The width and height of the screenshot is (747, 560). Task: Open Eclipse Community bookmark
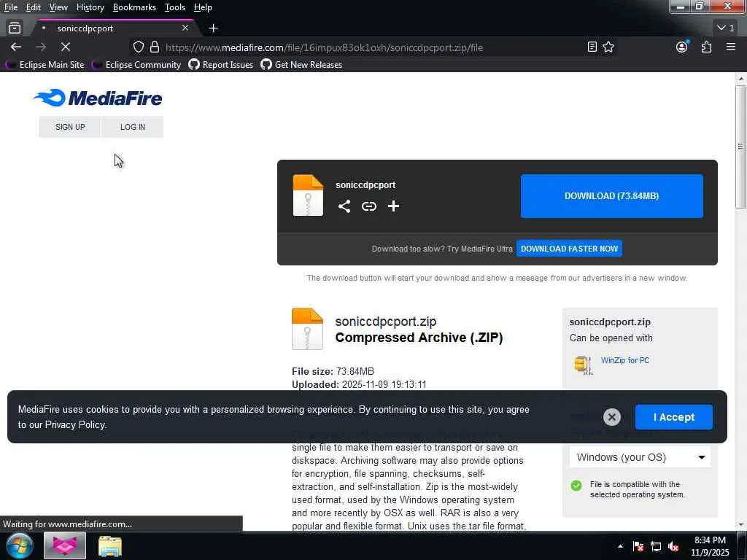pyautogui.click(x=136, y=65)
